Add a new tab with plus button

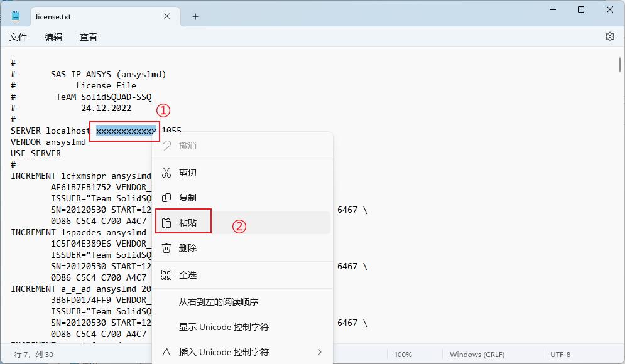pos(195,17)
